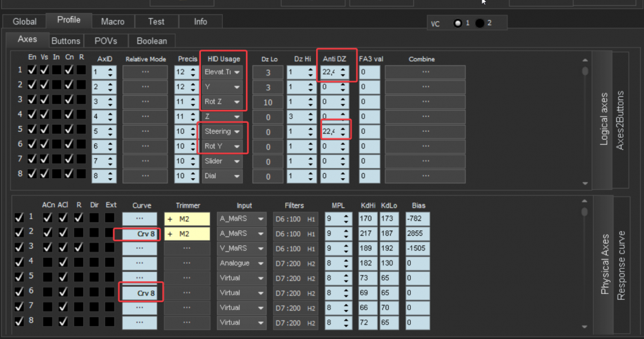644x339 pixels.
Task: Open the Response curve vertical side tab
Action: click(621, 265)
